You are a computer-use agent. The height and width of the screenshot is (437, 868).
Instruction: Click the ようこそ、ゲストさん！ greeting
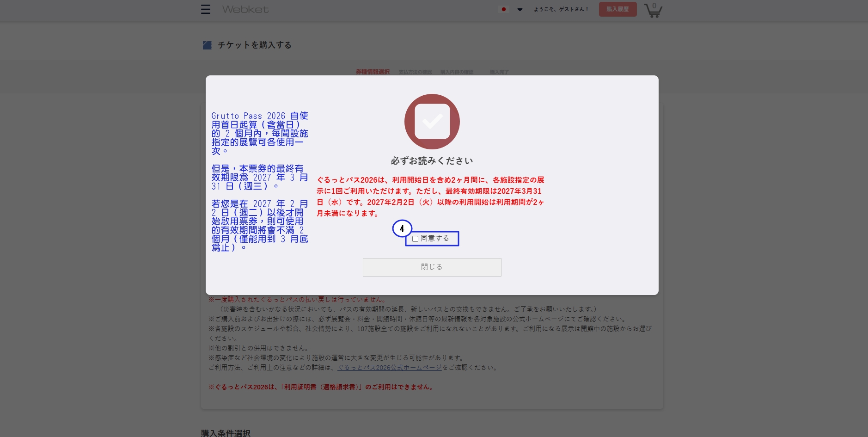(561, 9)
